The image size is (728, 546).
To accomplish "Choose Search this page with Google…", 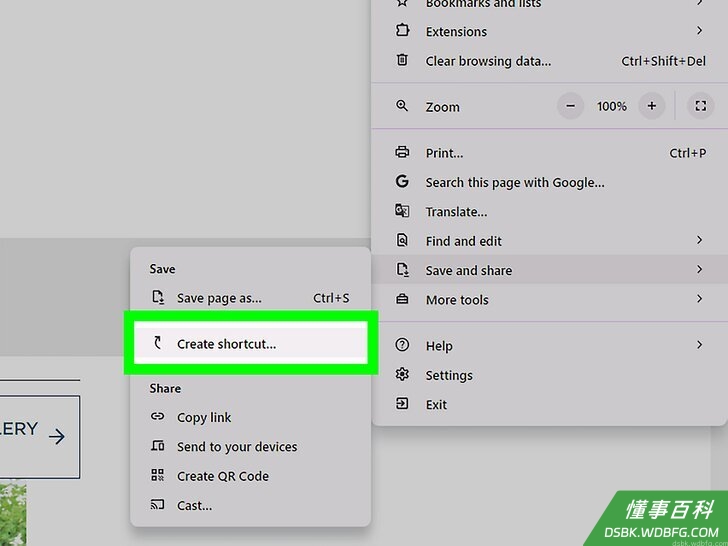I will point(549,182).
